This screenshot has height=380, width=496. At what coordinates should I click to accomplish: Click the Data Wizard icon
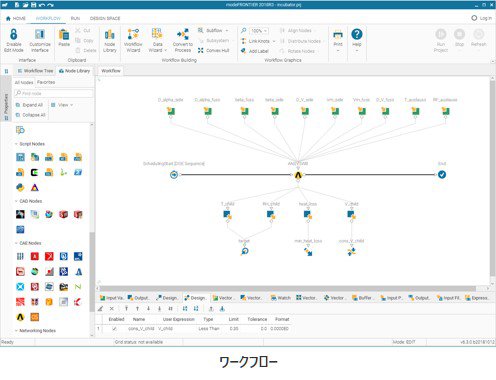pos(157,34)
